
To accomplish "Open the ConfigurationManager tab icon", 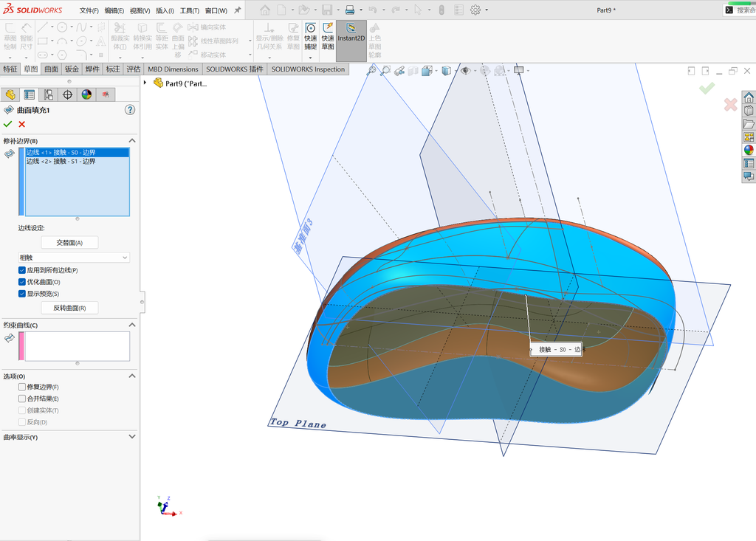I will [x=48, y=94].
